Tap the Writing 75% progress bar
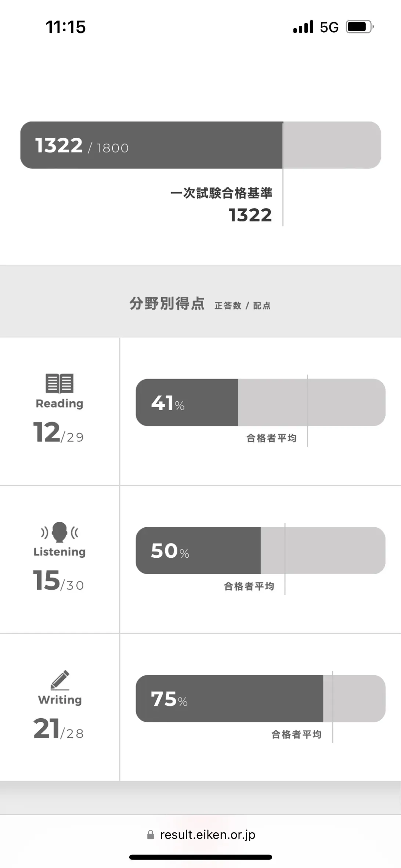The image size is (401, 868). tap(260, 698)
